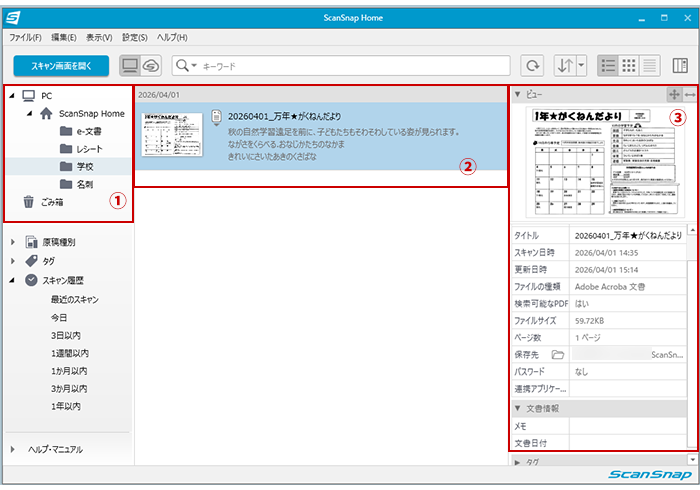Select 3日以内 scan history filter
The height and width of the screenshot is (490, 700).
[x=66, y=335]
